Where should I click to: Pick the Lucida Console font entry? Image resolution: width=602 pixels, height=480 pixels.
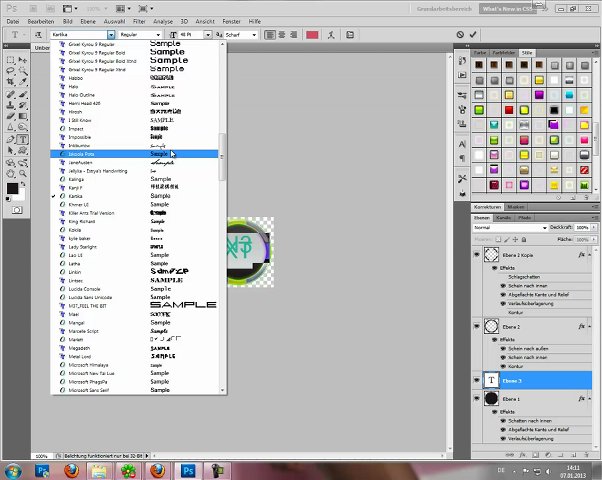coord(87,290)
